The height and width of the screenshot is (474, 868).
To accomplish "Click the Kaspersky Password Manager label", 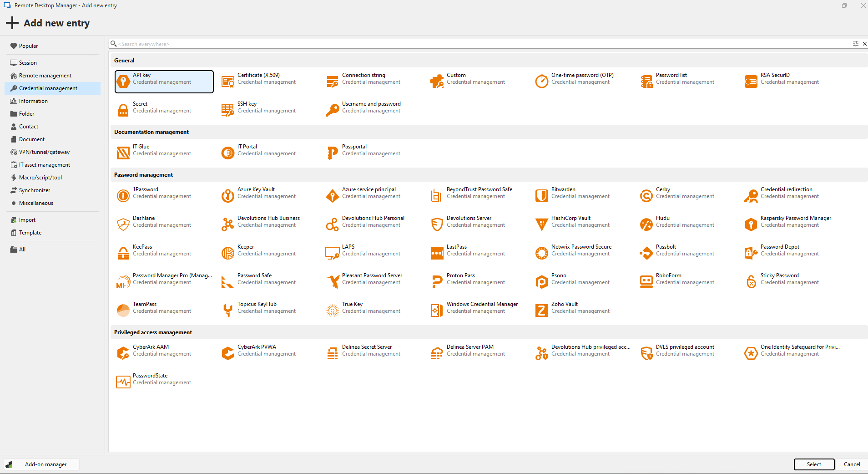I will pos(796,218).
